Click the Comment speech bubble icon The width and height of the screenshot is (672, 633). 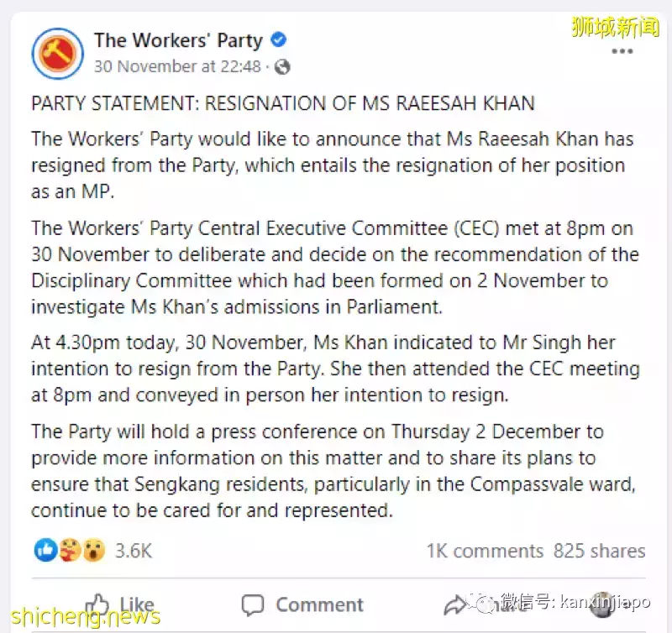pos(253,604)
